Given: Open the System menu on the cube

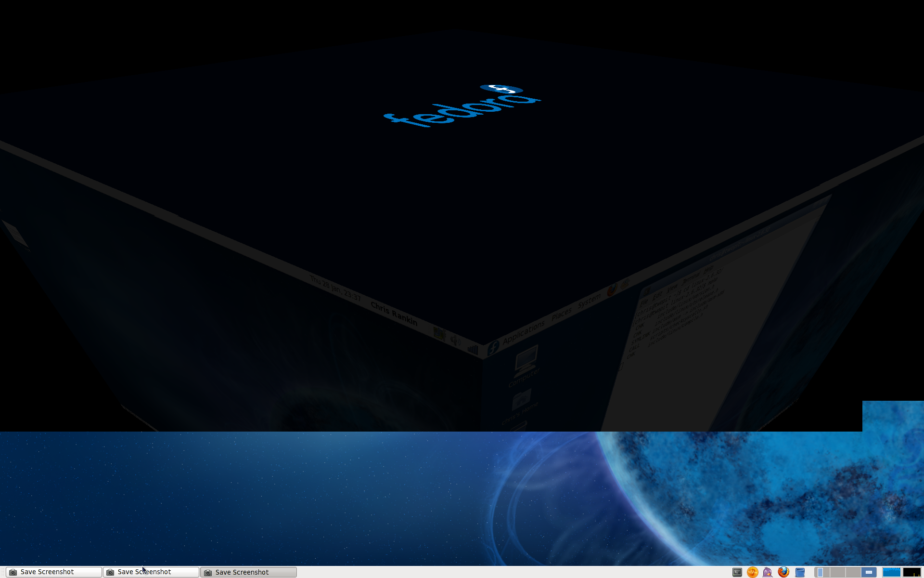Looking at the screenshot, I should point(589,302).
